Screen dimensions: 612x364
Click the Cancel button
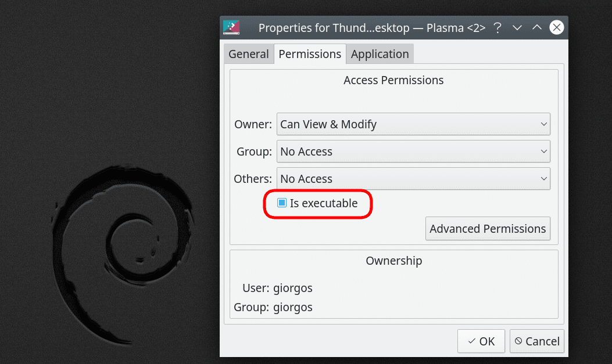537,341
